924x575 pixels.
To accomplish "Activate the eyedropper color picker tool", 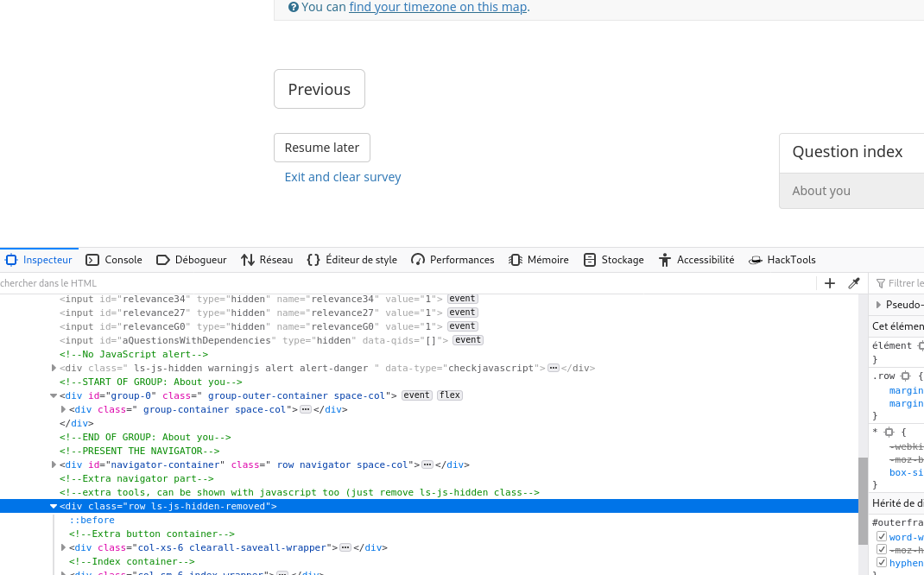I will (853, 283).
